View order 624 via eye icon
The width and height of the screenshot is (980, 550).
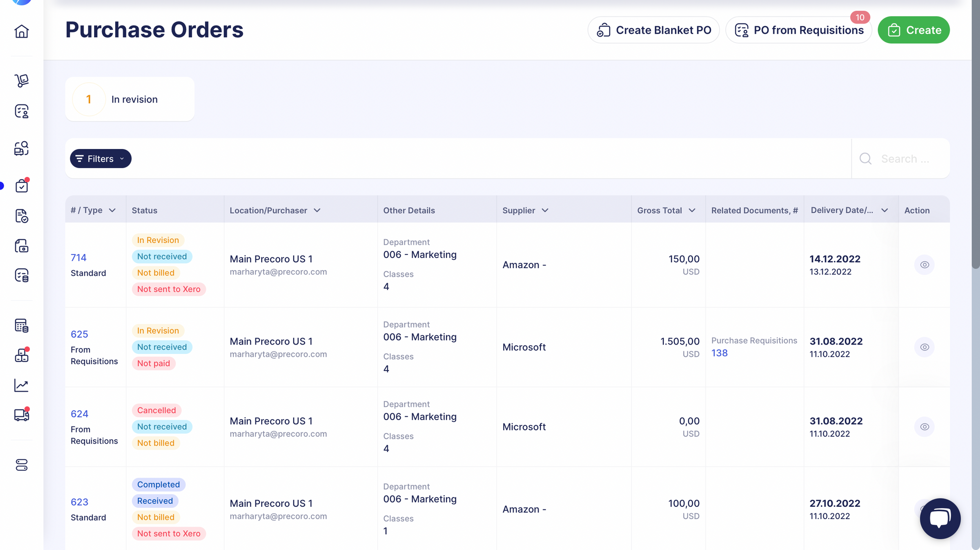click(x=924, y=427)
